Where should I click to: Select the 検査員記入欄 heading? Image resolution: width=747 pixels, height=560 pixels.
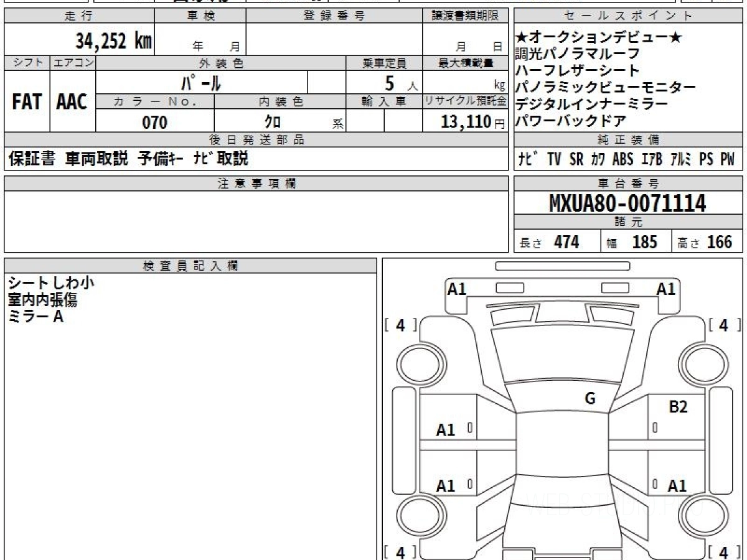pyautogui.click(x=190, y=266)
